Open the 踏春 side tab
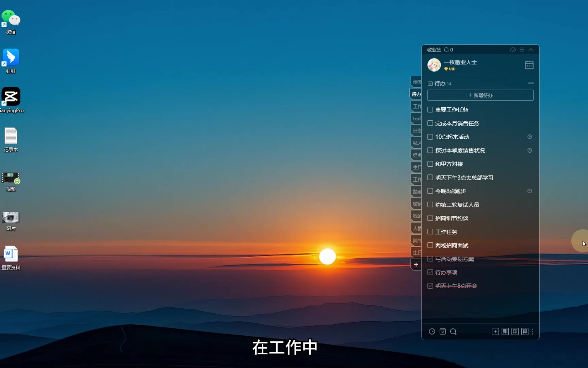The height and width of the screenshot is (368, 588). point(416,191)
